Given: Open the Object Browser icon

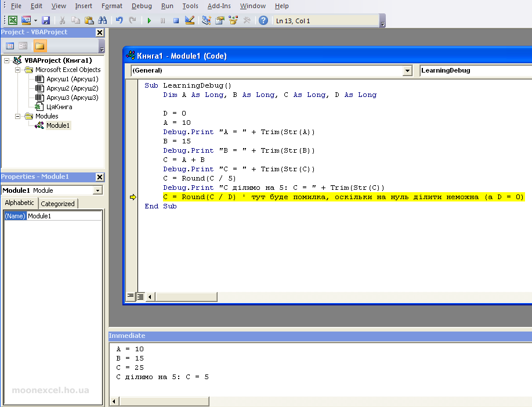Looking at the screenshot, I should [234, 20].
